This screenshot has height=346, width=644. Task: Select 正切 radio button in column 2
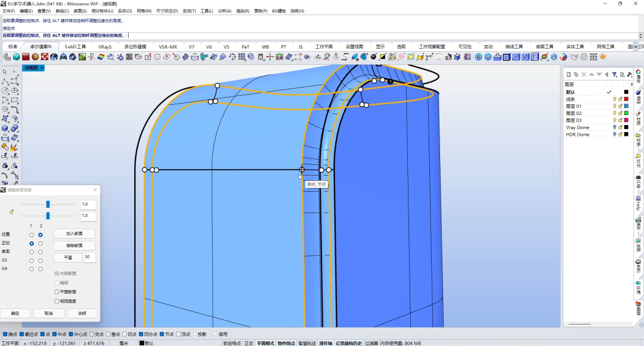point(41,244)
